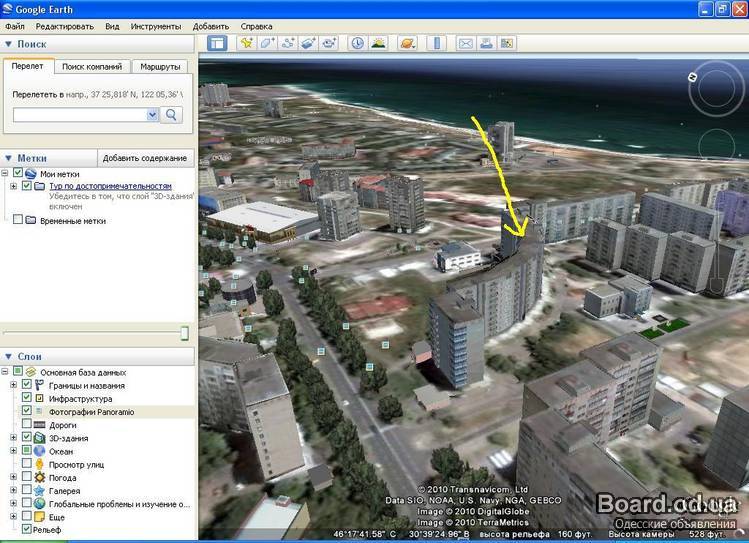Open the Перелететь в dropdown arrow
Screen dimensions: 749x543
[x=152, y=115]
